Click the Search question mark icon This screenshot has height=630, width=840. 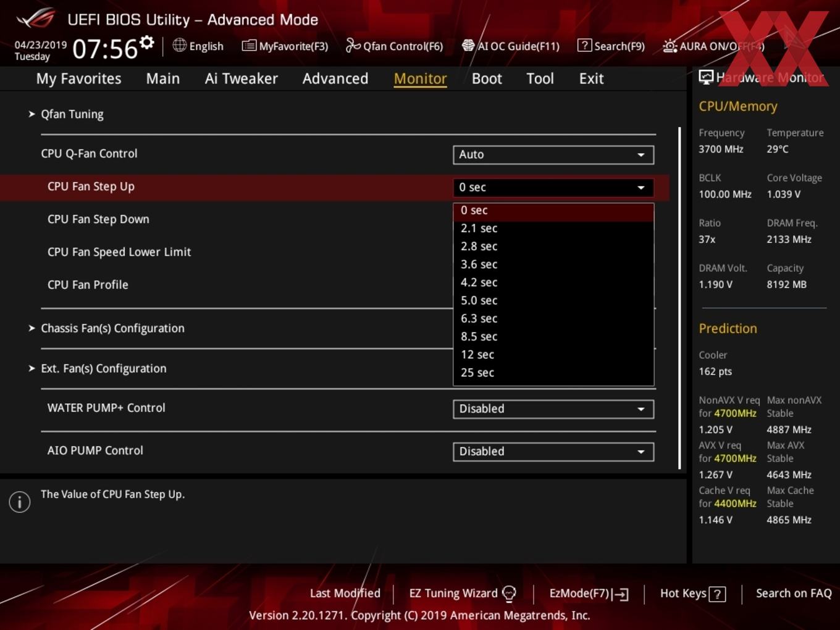click(584, 45)
